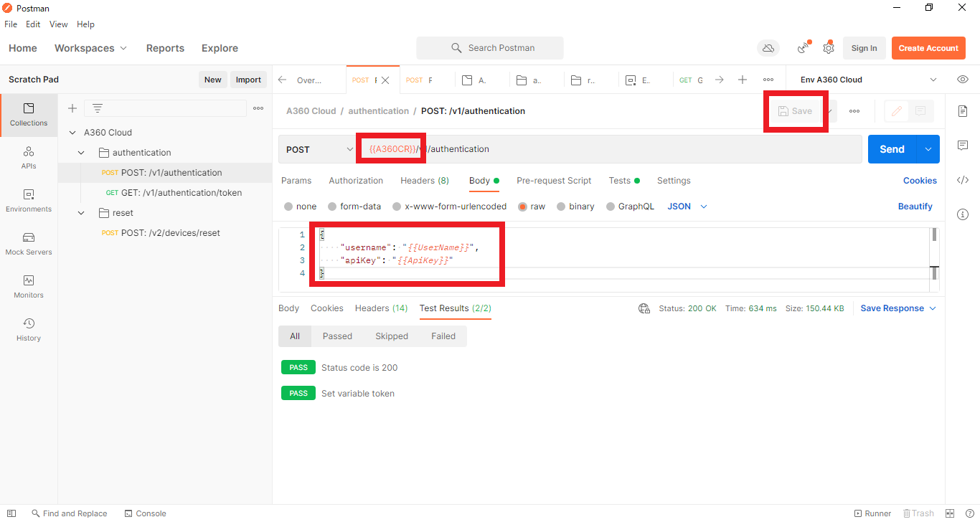Open the code snippet icon
Viewport: 980px width, 522px height.
963,180
